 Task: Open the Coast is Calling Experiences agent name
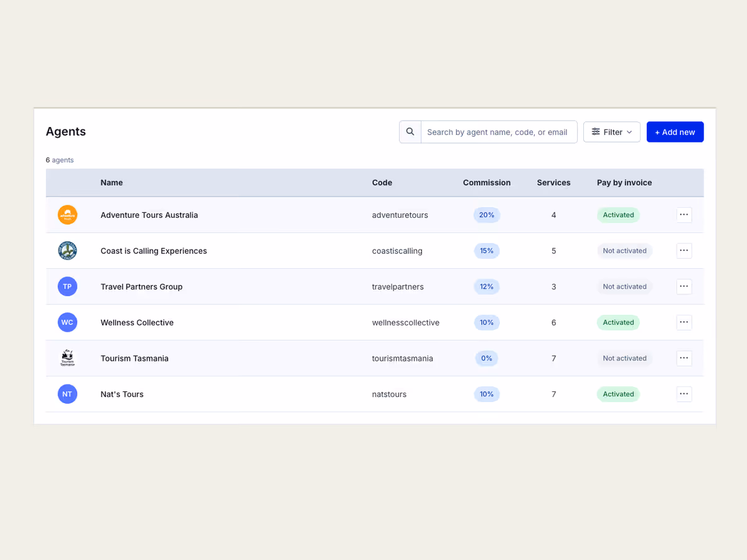154,251
